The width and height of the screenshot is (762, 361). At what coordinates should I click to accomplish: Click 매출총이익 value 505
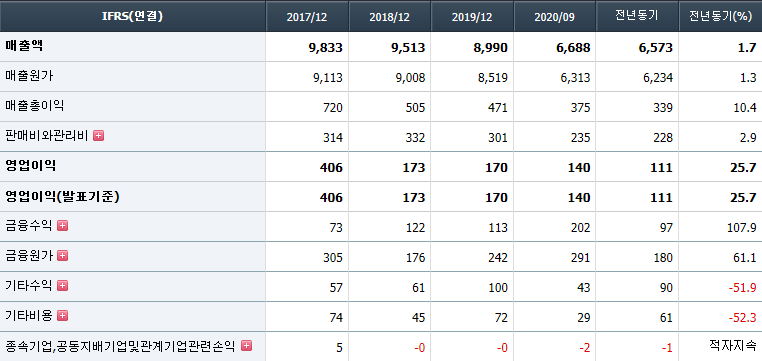pyautogui.click(x=416, y=108)
